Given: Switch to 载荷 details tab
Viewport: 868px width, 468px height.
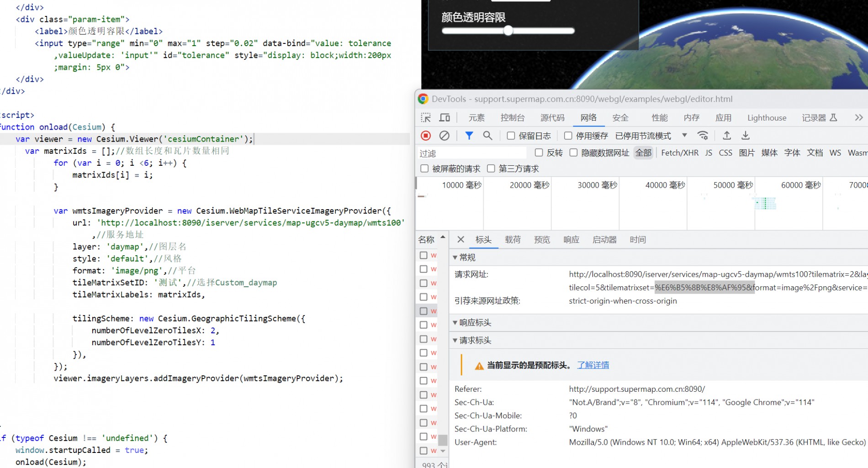Looking at the screenshot, I should [x=513, y=240].
